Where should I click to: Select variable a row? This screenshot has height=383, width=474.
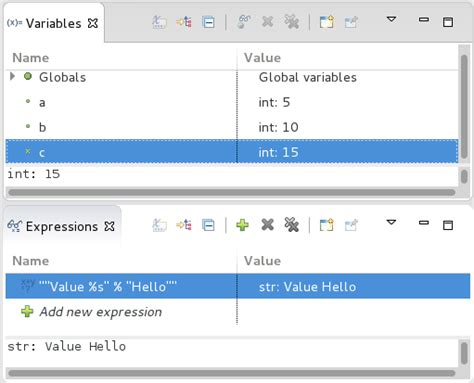(232, 102)
